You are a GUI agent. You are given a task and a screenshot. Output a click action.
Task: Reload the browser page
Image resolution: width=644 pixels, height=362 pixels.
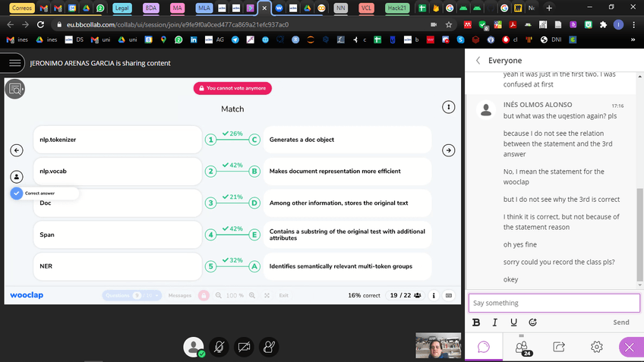40,24
